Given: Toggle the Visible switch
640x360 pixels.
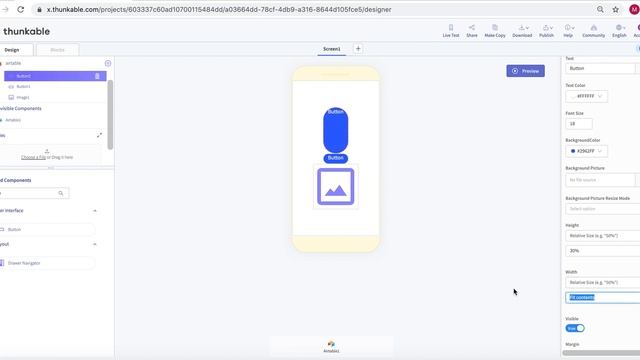Looking at the screenshot, I should pyautogui.click(x=575, y=328).
